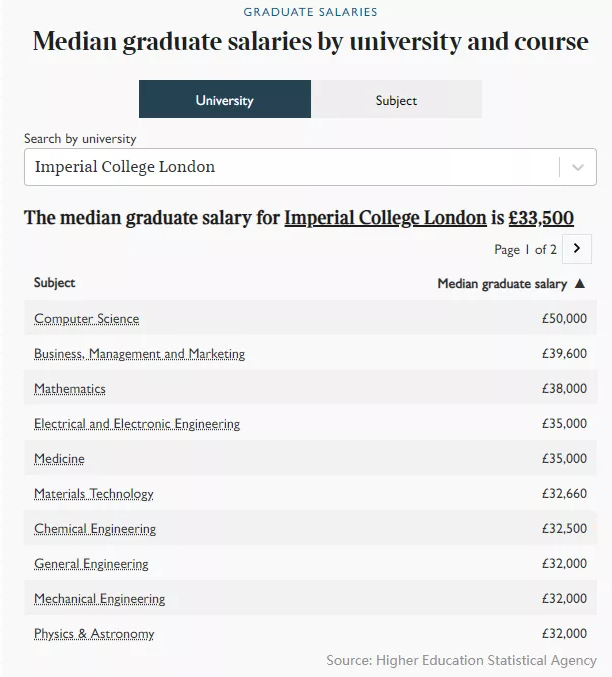This screenshot has width=612, height=677.
Task: Open the Mathematics subject link
Action: (70, 389)
